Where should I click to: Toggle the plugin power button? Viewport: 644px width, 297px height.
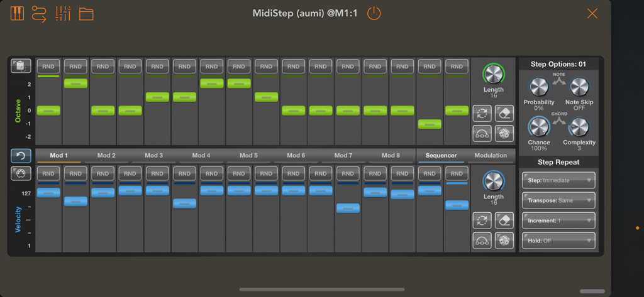pyautogui.click(x=374, y=13)
